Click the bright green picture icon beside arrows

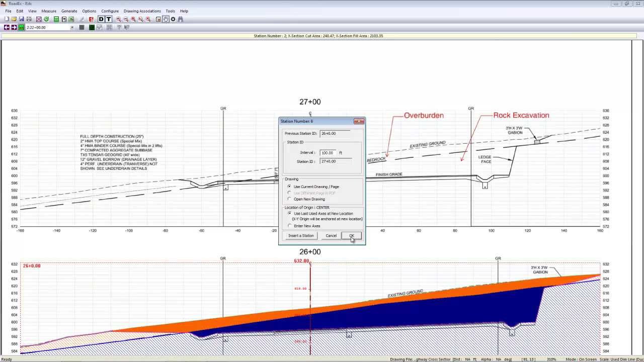(22, 27)
